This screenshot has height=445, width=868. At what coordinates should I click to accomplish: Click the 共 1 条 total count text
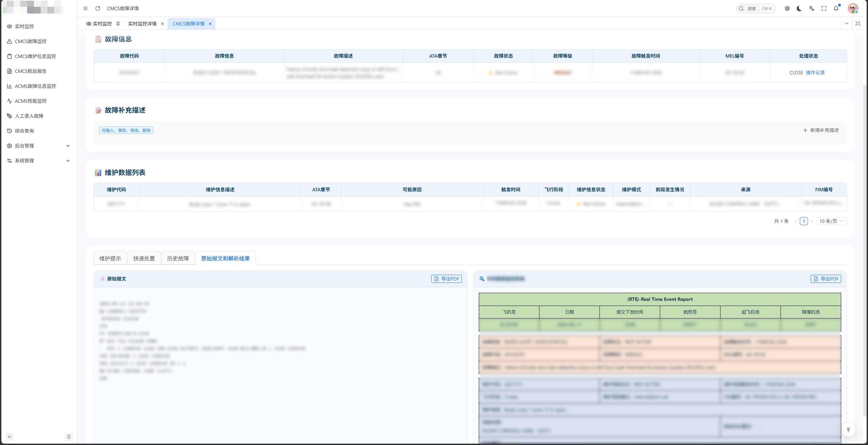(782, 221)
